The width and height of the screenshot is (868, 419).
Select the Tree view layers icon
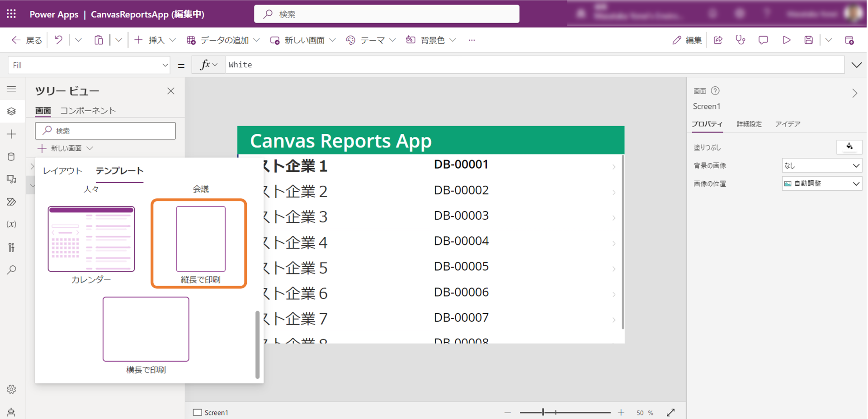coord(12,111)
